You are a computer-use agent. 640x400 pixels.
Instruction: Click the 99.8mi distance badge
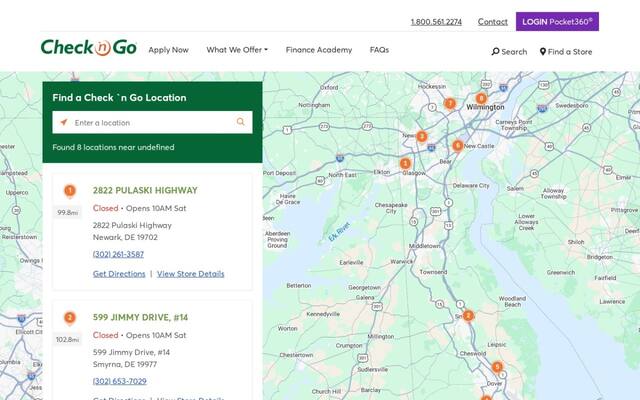tap(68, 212)
